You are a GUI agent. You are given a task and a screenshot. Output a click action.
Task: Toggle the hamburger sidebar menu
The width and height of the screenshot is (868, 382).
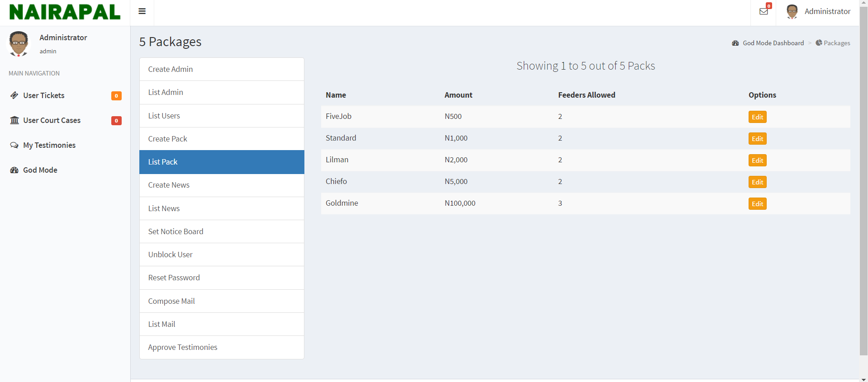(x=142, y=11)
